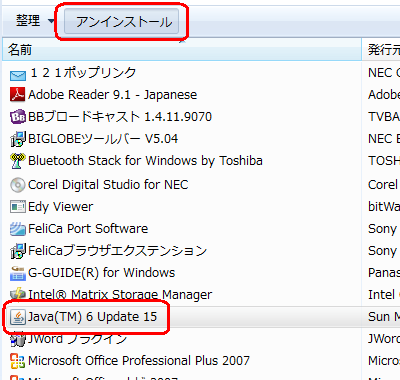Select the 121ポップリンク entry
Viewport: 400px width, 380px height.
pos(83,73)
